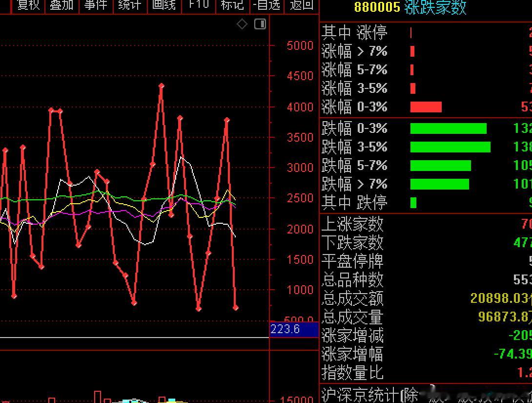The width and height of the screenshot is (532, 403).
Task: Click the 1000 axis label
Action: tap(300, 290)
